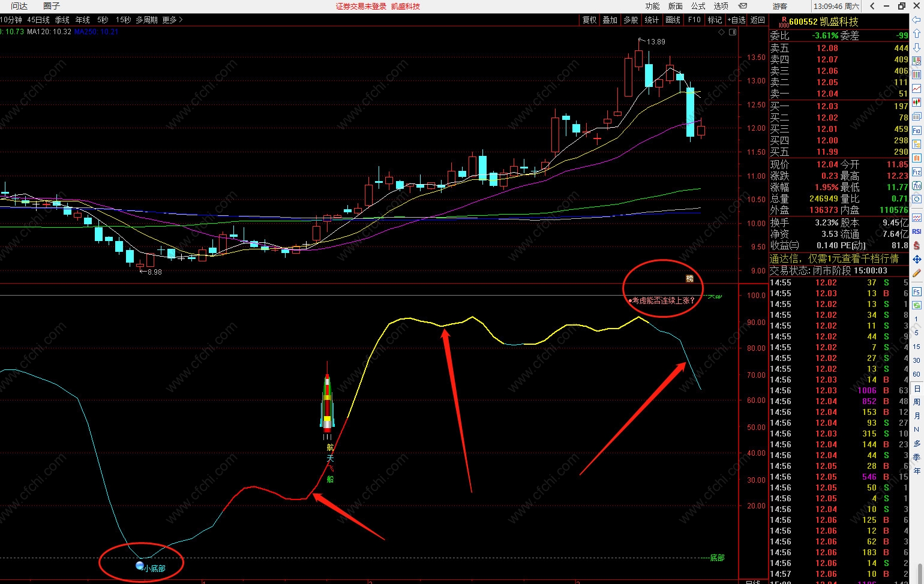Viewport: 924px width, 584px height.
Task: Open the '公式' menu
Action: pos(698,6)
